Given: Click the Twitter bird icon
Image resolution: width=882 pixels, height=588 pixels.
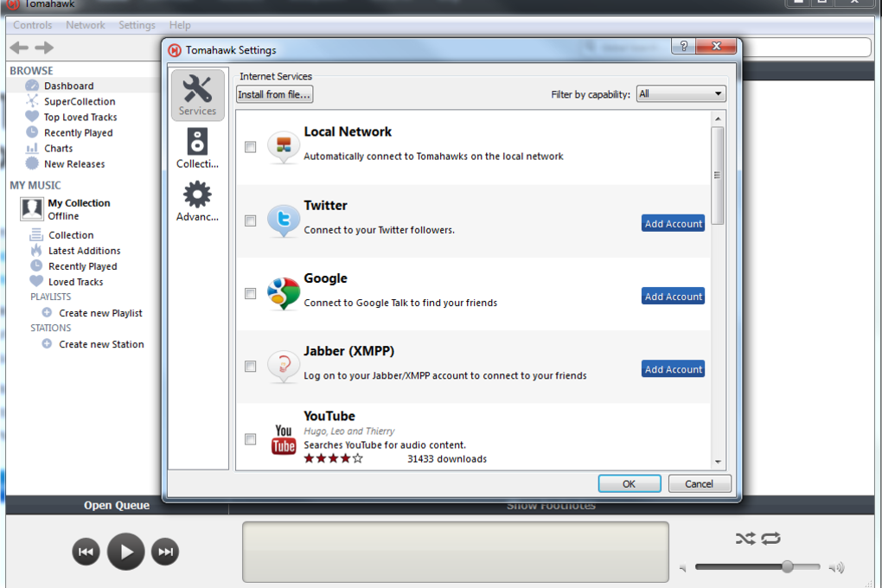Looking at the screenshot, I should (283, 220).
